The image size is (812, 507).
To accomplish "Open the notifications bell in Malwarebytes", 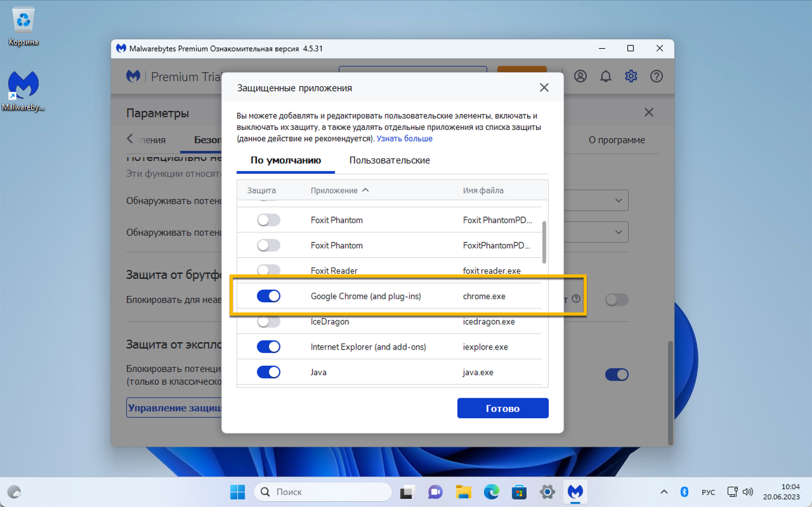I will click(x=606, y=76).
